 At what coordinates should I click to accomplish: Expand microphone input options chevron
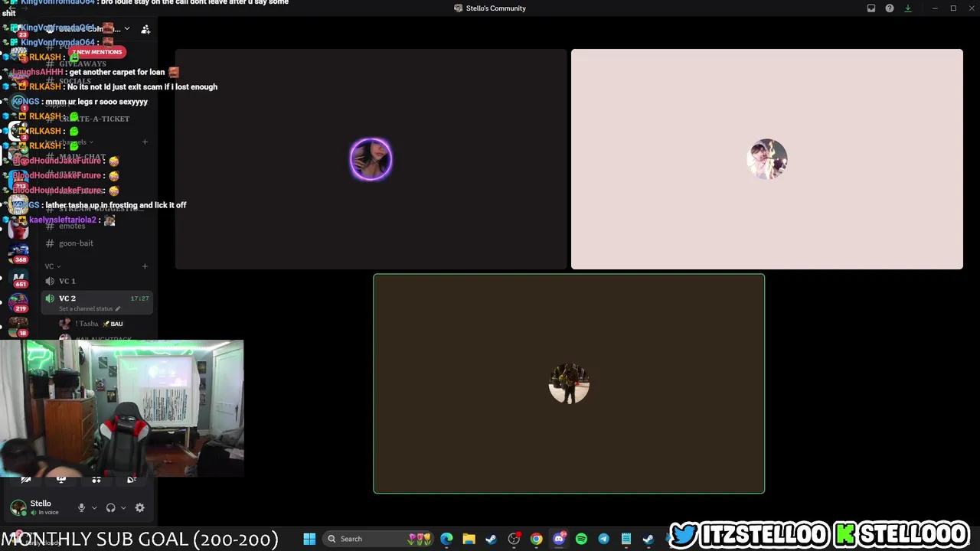tap(94, 507)
